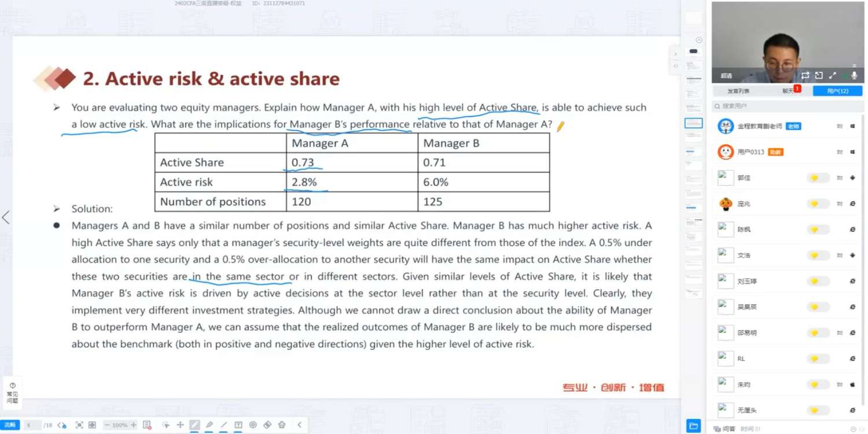Open the first slide thumbnail
Viewport: 868px width, 434px height.
[x=694, y=52]
